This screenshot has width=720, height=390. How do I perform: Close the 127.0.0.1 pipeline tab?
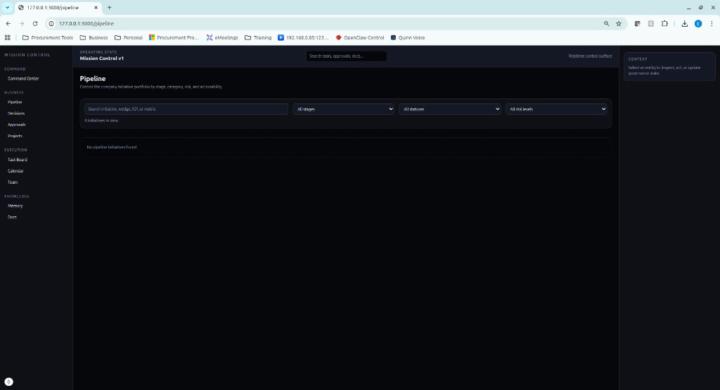96,7
